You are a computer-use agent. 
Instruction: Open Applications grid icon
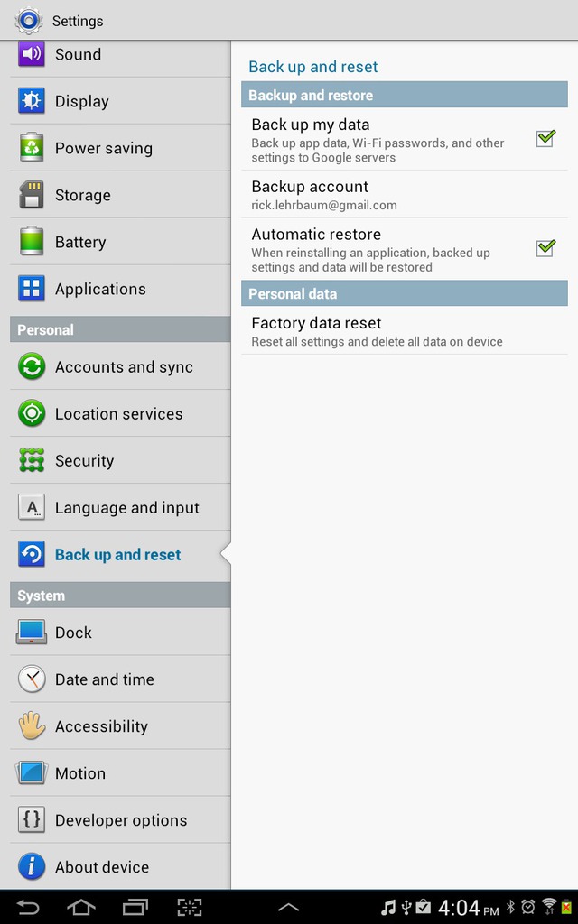click(32, 289)
